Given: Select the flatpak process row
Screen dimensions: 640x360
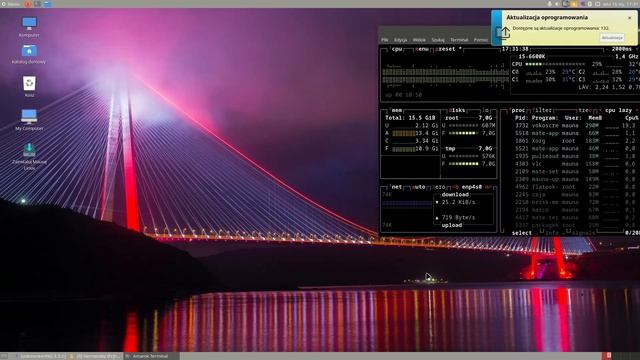Looking at the screenshot, I should pos(575,187).
